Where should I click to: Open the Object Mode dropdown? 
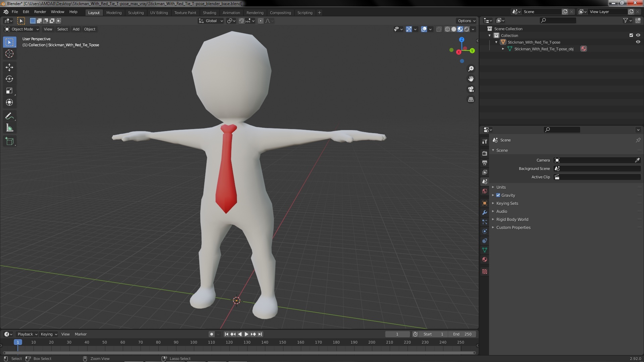tap(21, 29)
